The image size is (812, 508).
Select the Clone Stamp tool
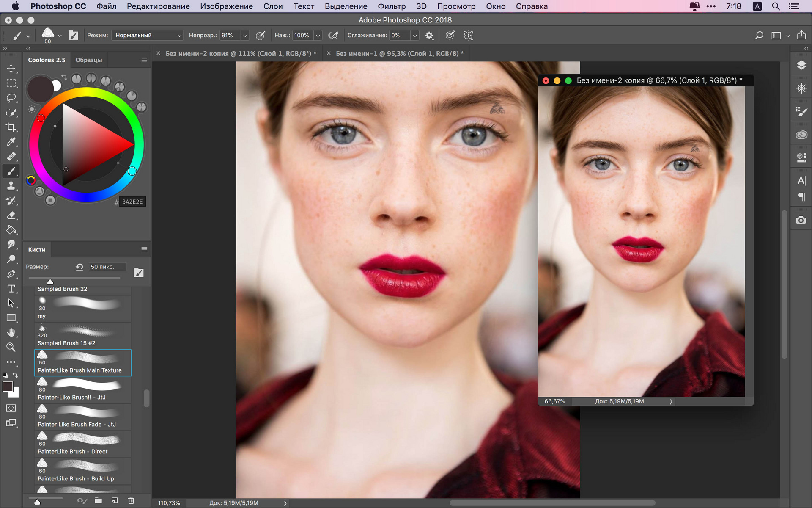[x=11, y=186]
